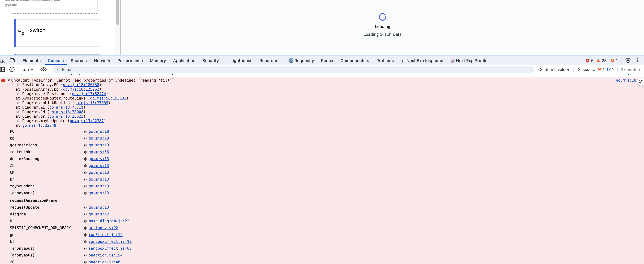
Task: Open the Performance tab
Action: point(130,61)
